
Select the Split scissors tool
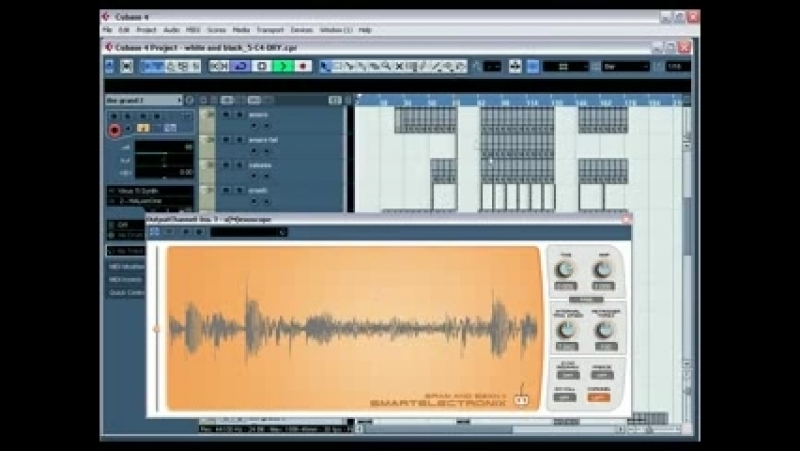[349, 66]
